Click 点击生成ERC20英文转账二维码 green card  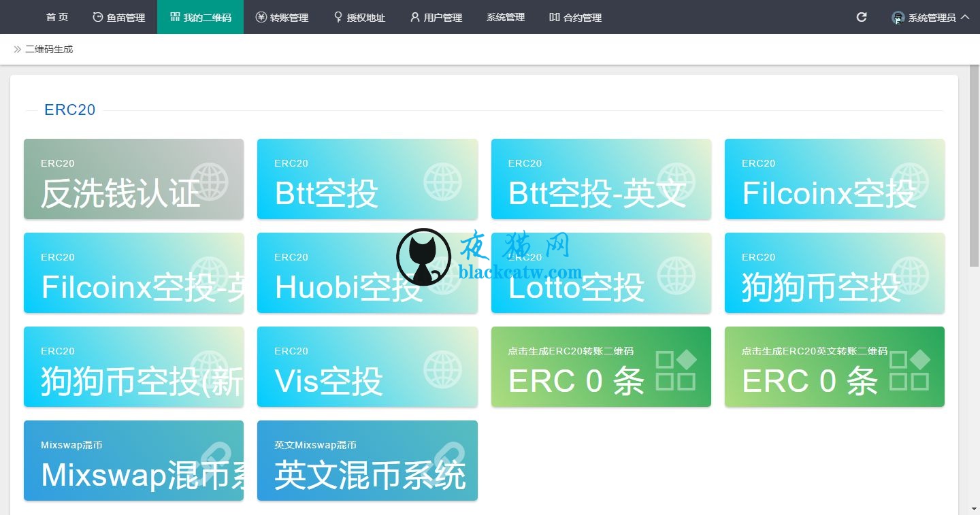point(834,367)
